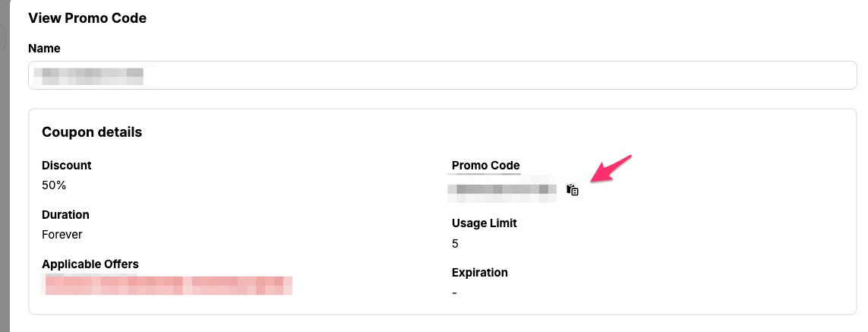The image size is (868, 332).
Task: Click the View Promo Code heading
Action: [x=87, y=18]
